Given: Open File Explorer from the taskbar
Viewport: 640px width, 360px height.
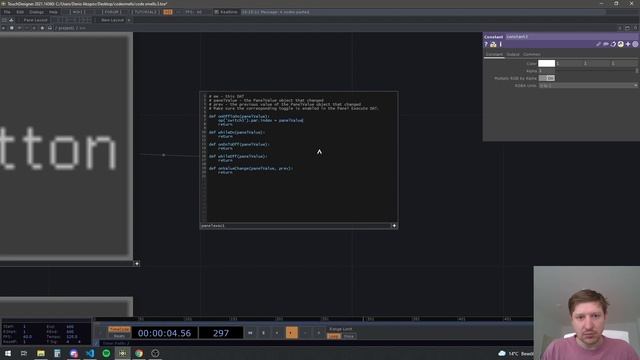Looking at the screenshot, I should tap(40, 353).
